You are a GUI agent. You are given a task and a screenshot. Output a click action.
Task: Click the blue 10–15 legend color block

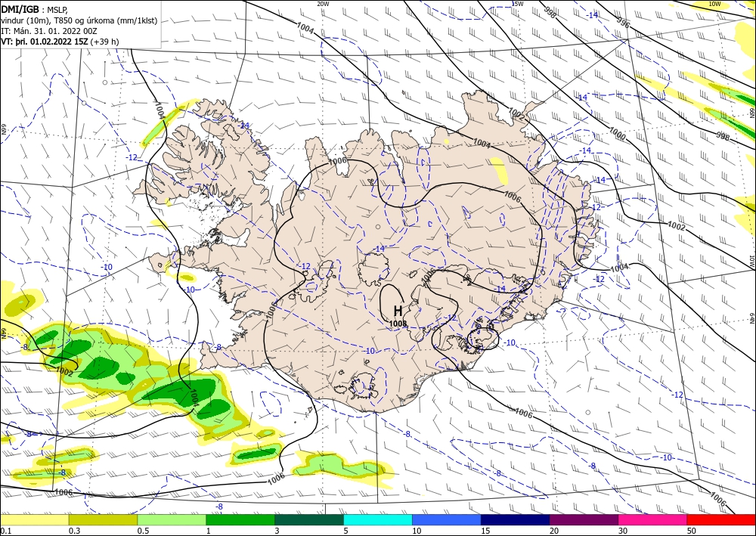pyautogui.click(x=447, y=519)
